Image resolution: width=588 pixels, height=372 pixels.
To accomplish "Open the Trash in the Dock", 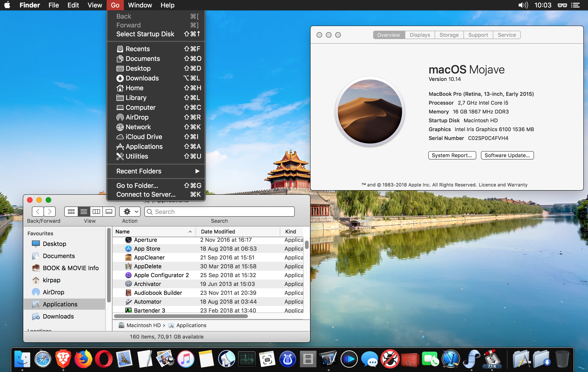I will [x=562, y=359].
